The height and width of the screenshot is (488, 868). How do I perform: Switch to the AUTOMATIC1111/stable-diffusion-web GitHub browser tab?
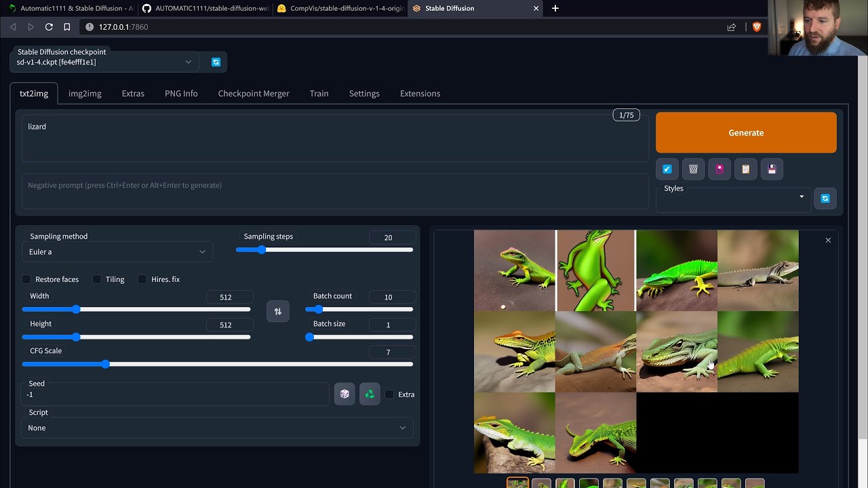click(x=205, y=8)
